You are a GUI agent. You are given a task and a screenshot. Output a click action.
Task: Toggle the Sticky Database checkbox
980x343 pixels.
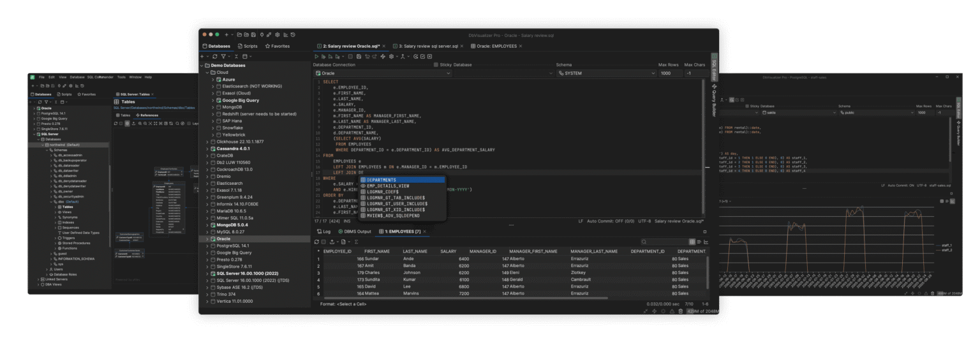(x=436, y=65)
